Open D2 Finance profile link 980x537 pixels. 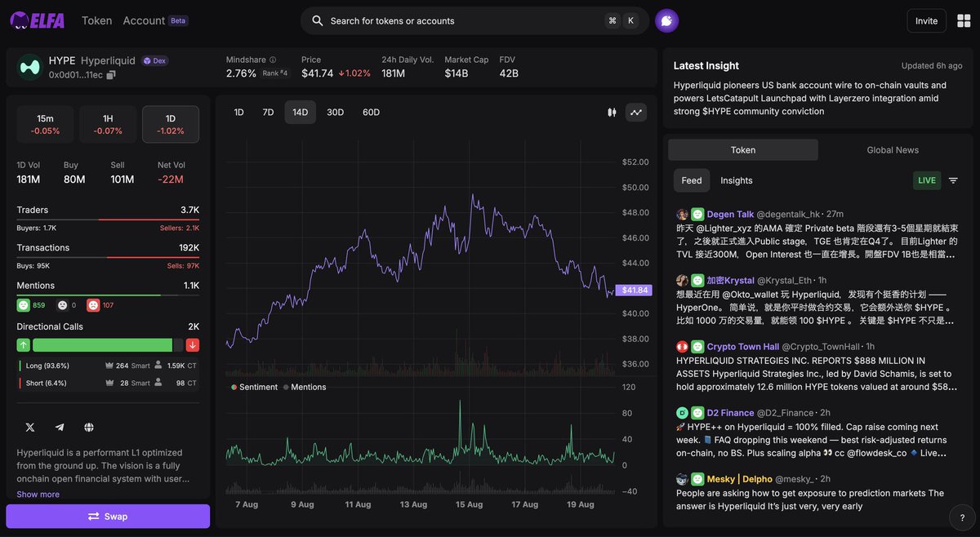coord(731,413)
